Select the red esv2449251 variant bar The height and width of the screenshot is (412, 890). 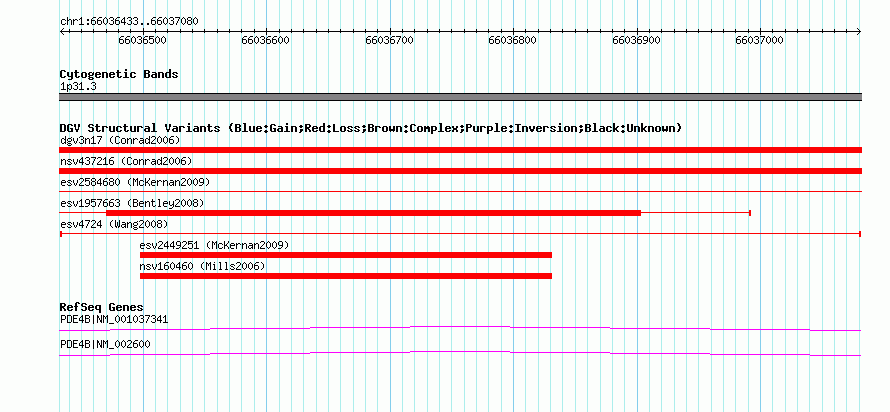346,255
